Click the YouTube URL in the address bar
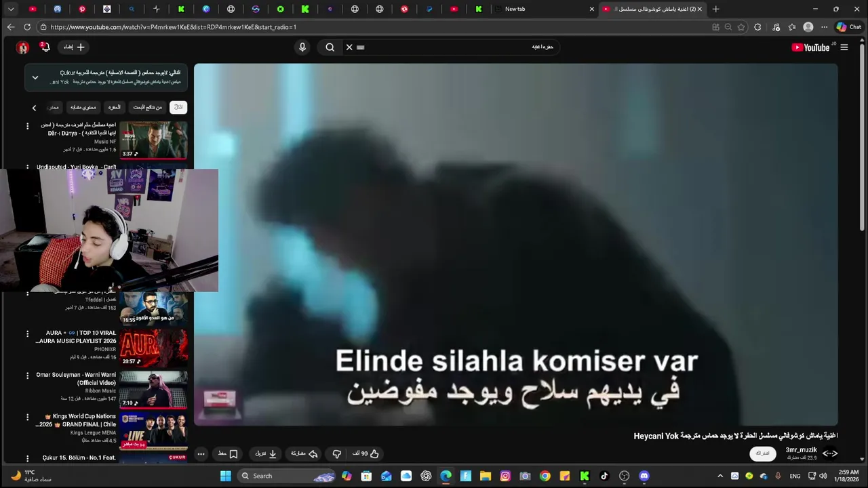868x488 pixels. [173, 27]
